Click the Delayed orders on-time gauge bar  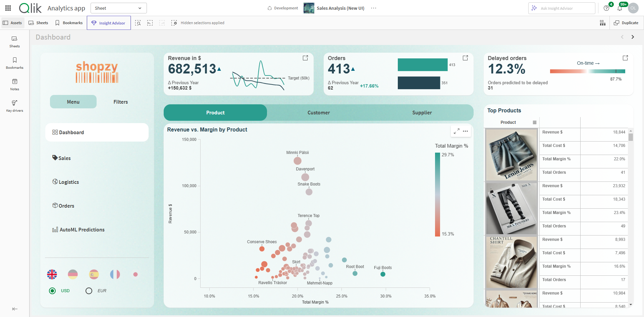588,71
